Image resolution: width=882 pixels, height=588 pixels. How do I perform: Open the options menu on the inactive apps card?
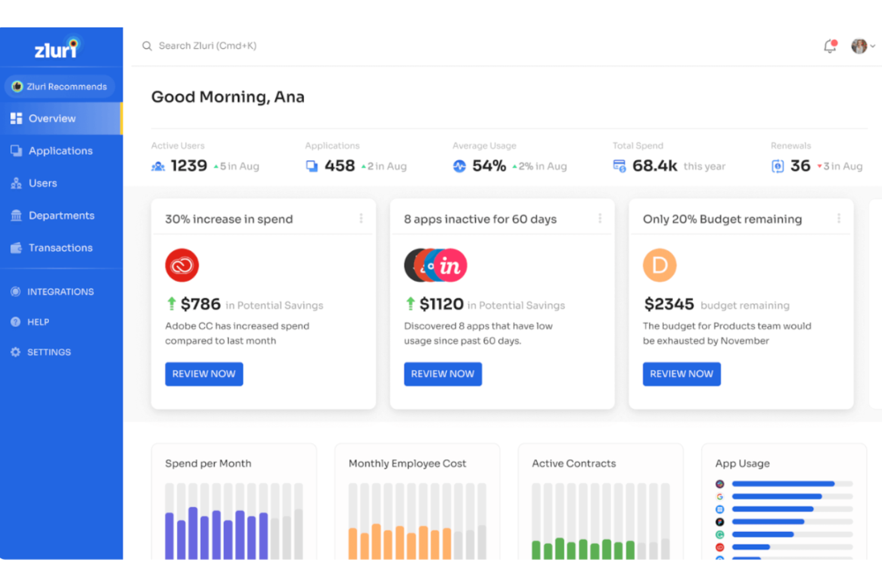pos(600,218)
